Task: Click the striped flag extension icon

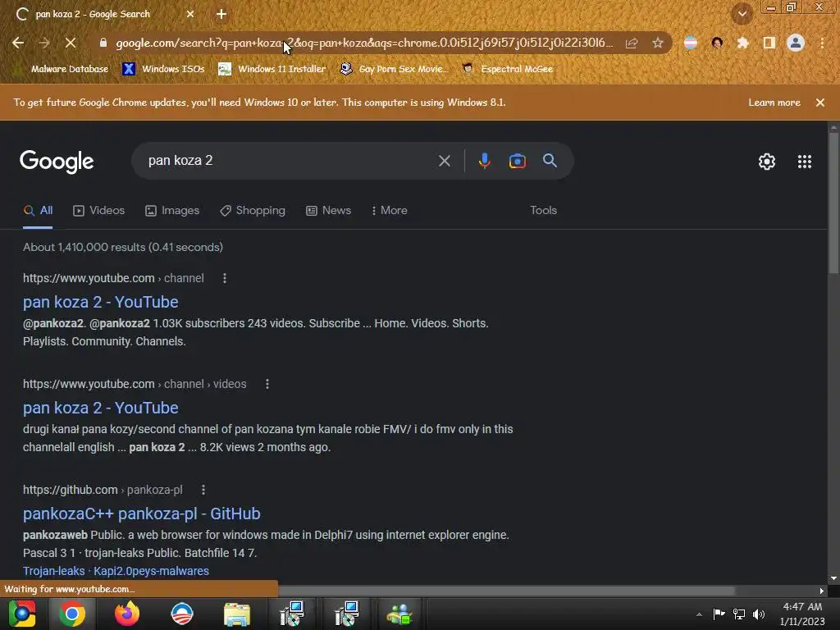Action: point(691,43)
